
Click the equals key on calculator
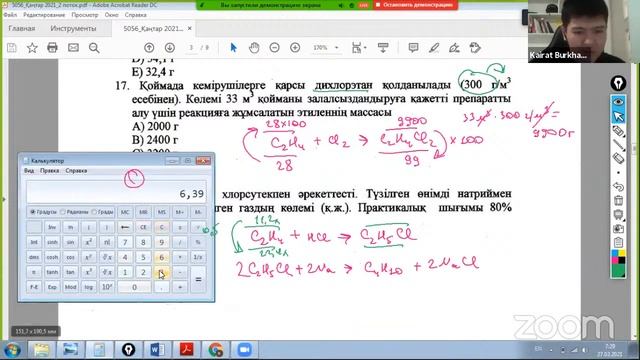[x=198, y=280]
